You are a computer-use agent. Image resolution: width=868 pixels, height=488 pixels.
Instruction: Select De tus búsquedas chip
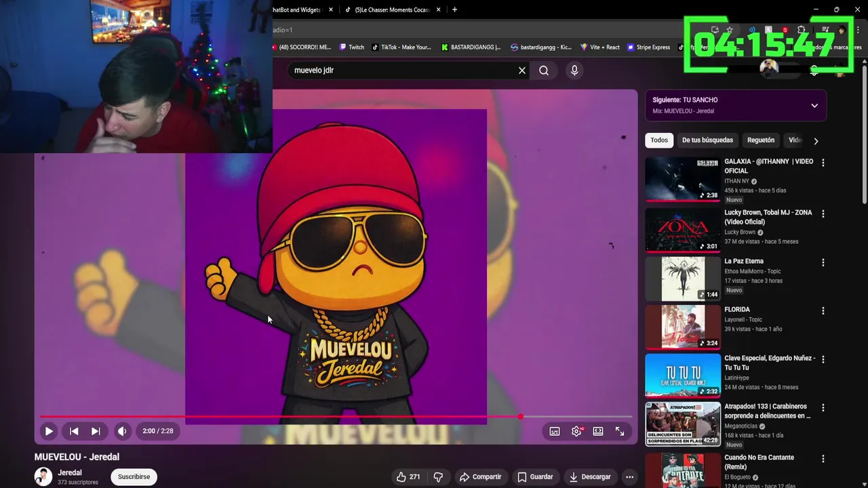pos(707,140)
